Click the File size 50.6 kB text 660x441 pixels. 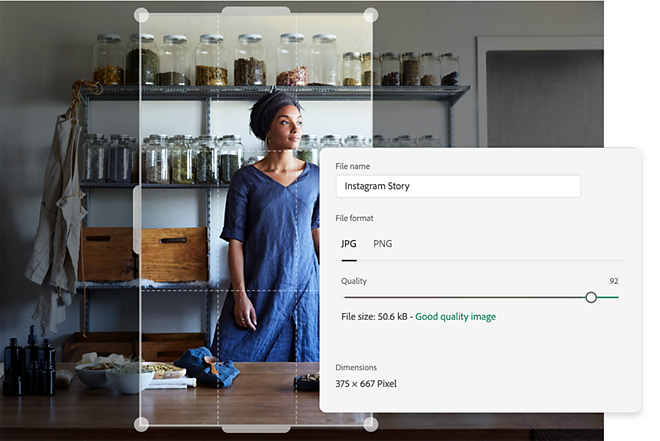(x=374, y=317)
